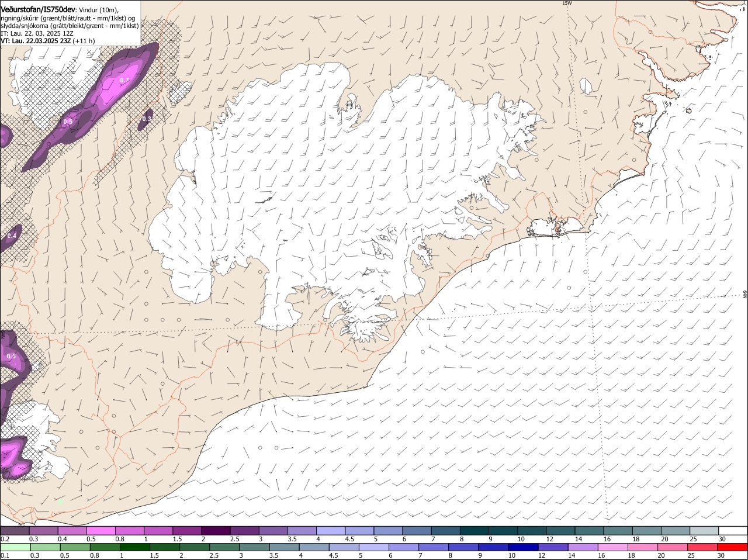Viewport: 748px width, 560px height.
Task: Select bottom legend swatch between 0.3 and 0.5
Action: tap(45, 547)
